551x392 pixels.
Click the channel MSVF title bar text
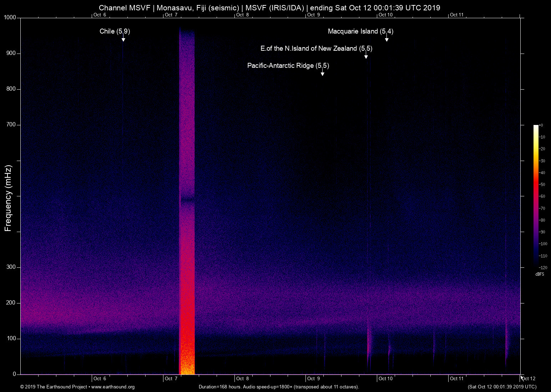click(270, 7)
